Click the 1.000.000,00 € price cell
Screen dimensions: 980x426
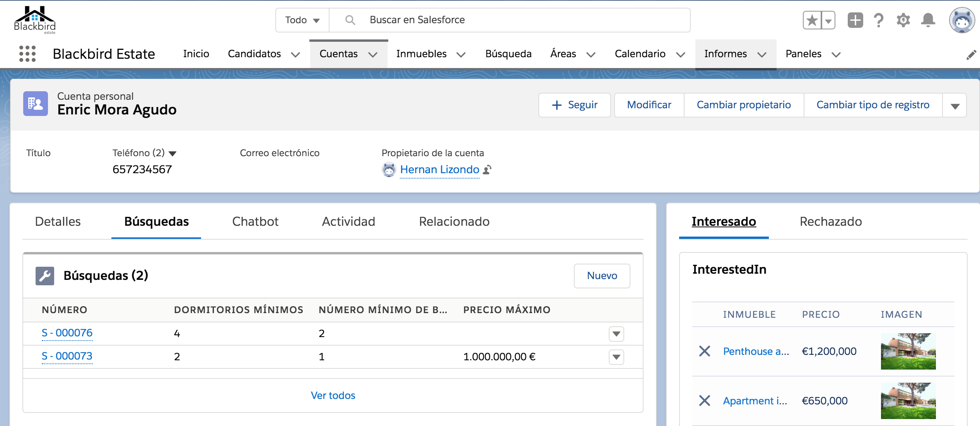pos(499,356)
